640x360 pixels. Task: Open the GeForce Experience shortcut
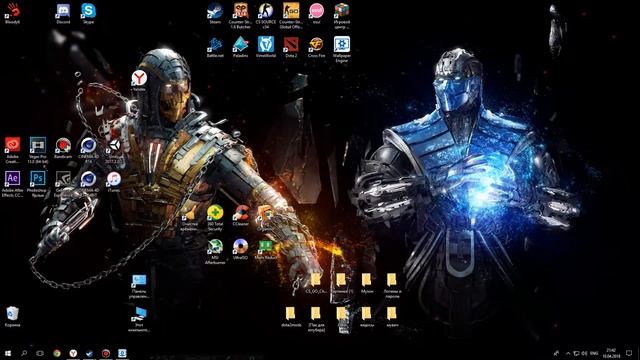(x=63, y=184)
